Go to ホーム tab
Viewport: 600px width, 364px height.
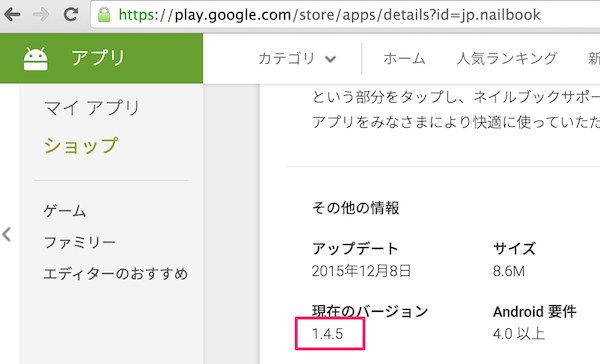click(x=404, y=59)
